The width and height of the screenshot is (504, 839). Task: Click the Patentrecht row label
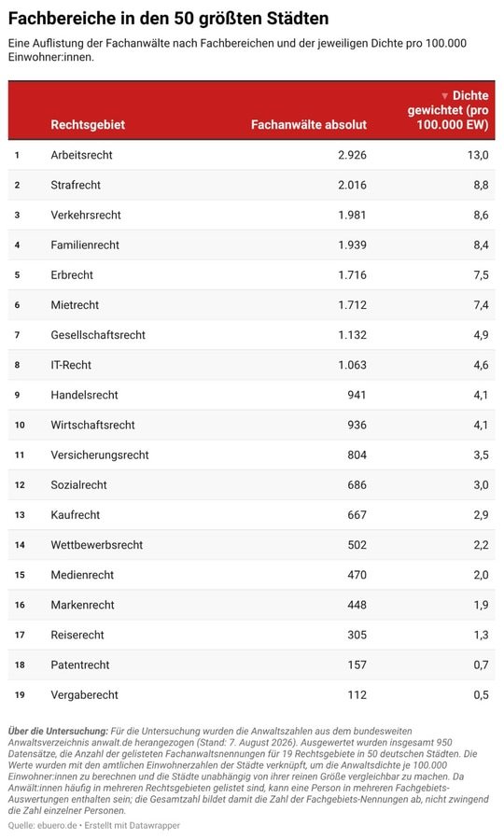(x=79, y=664)
